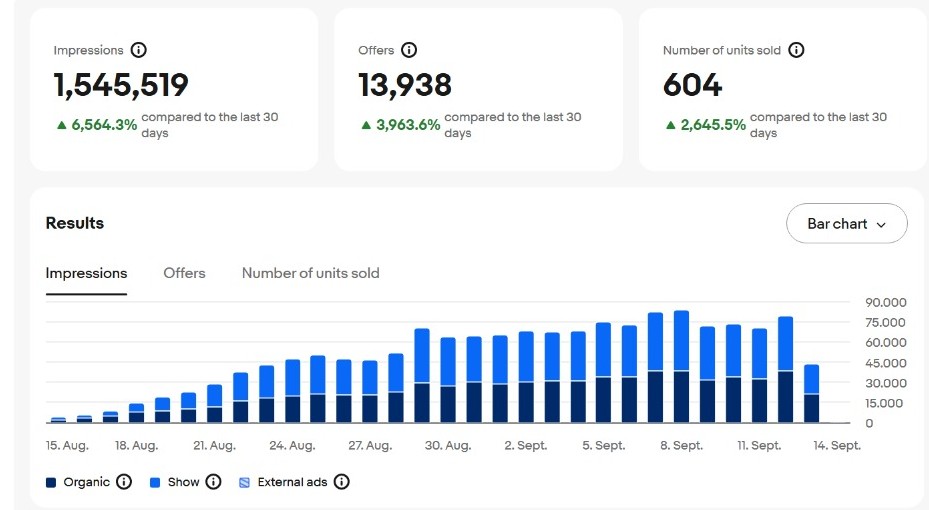Click the 90.000 y-axis label
The height and width of the screenshot is (510, 929).
(x=886, y=302)
